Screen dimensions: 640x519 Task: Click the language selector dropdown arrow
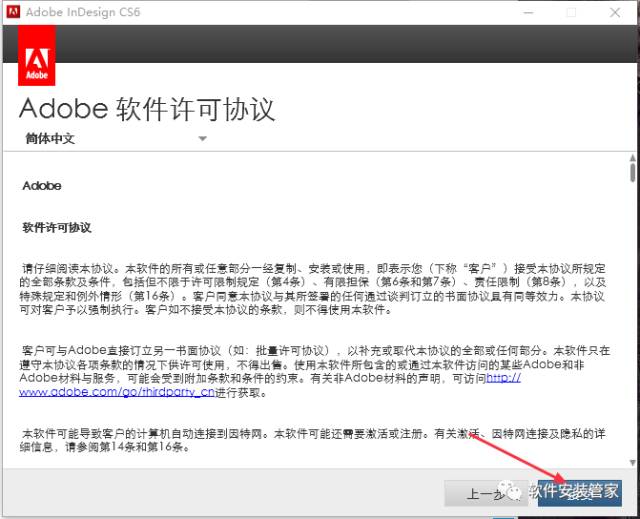point(202,139)
